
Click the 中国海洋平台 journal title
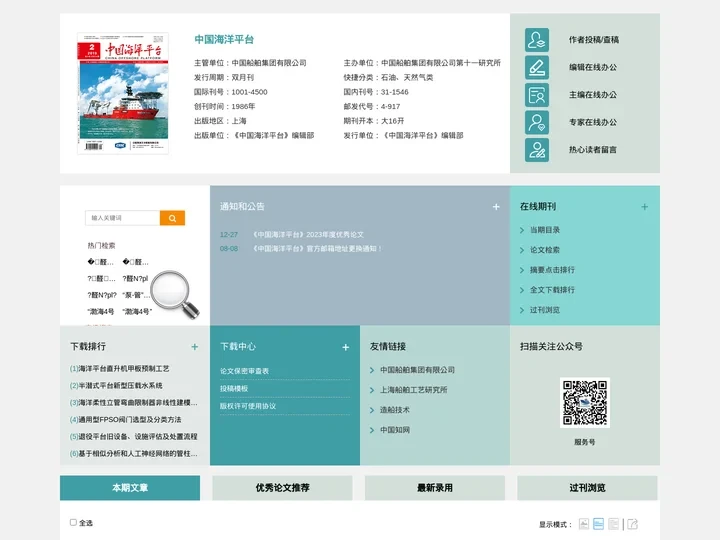click(x=224, y=39)
